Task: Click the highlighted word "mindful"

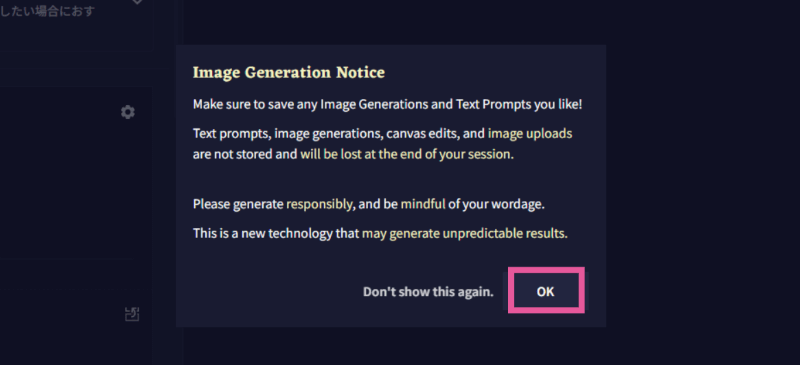Action: (423, 205)
